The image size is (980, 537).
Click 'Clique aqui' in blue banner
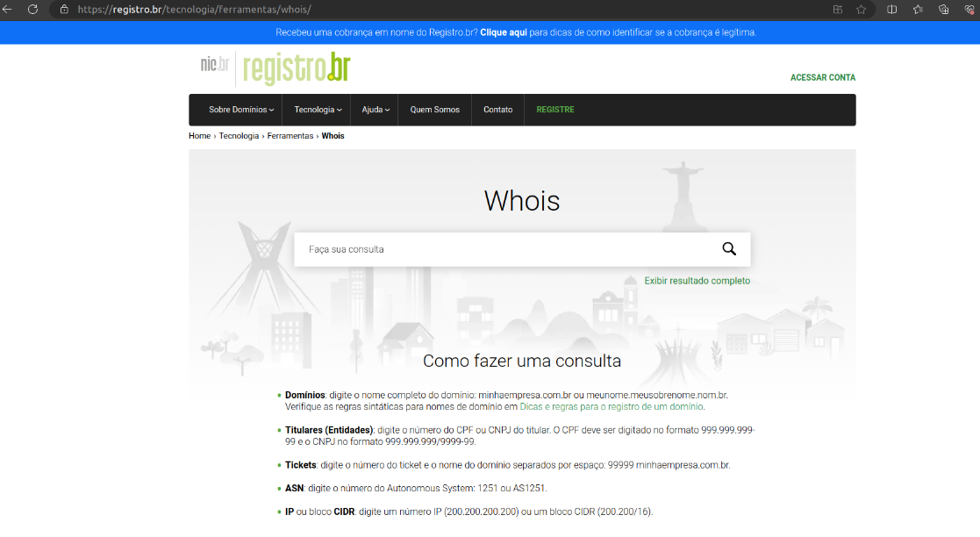pyautogui.click(x=503, y=32)
